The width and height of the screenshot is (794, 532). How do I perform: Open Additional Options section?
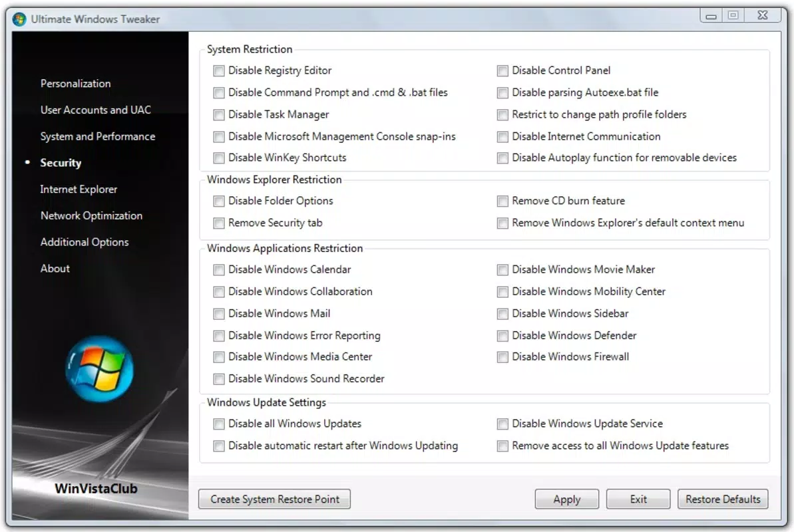85,242
